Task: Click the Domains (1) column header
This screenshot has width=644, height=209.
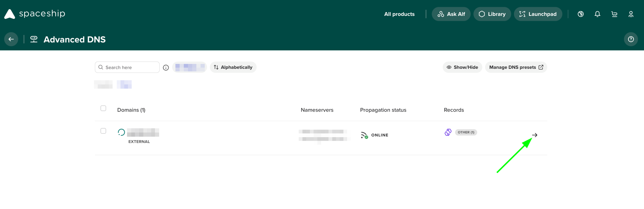Action: (x=131, y=110)
